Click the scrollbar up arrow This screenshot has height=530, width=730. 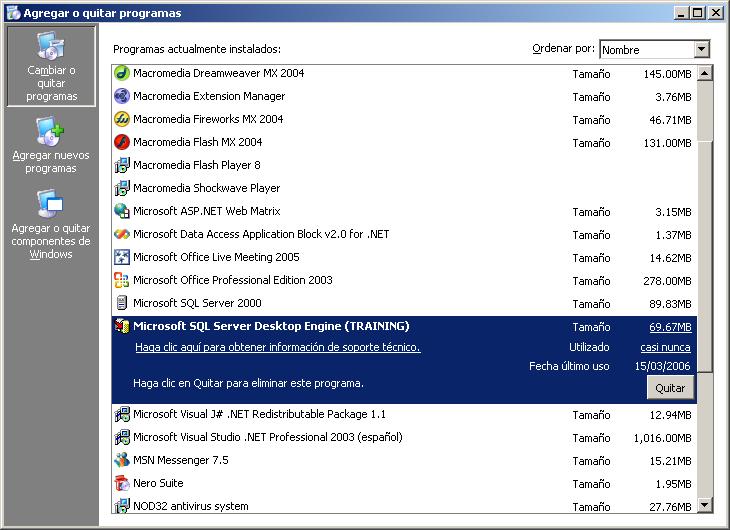tap(705, 73)
